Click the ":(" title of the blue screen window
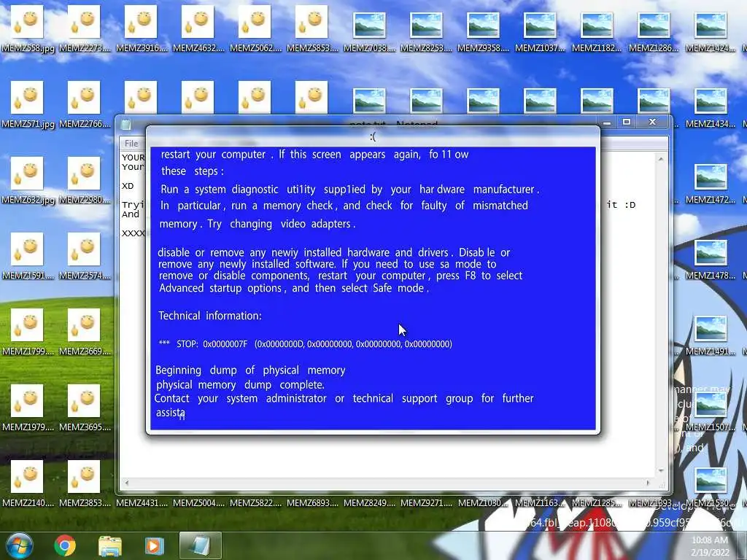The width and height of the screenshot is (747, 560). 373,137
